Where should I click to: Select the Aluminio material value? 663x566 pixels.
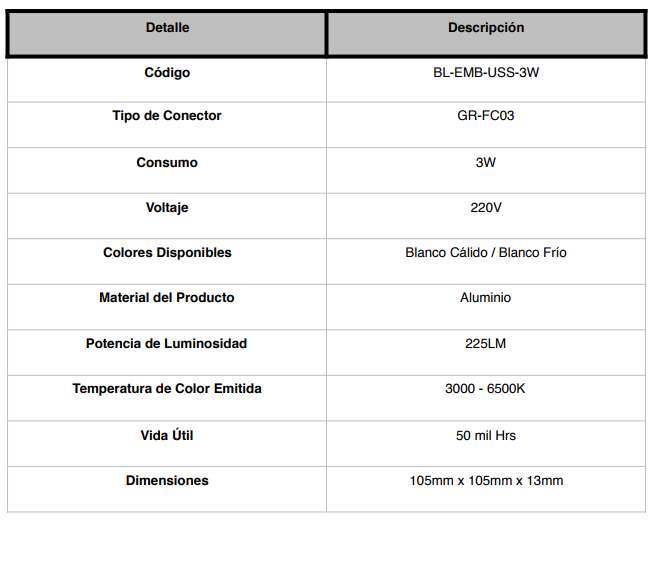[486, 298]
